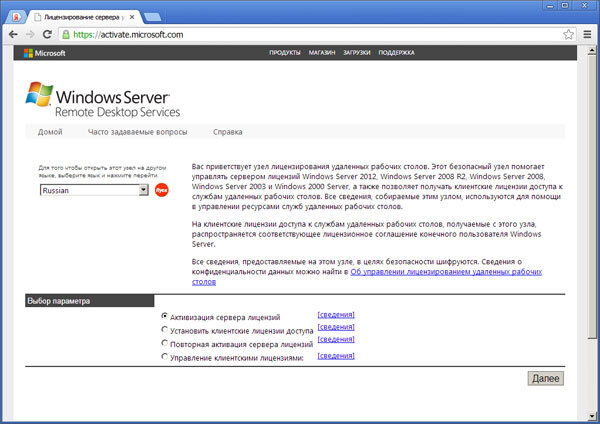Click the Microsoft logo in header
The image size is (600, 424).
click(x=45, y=53)
